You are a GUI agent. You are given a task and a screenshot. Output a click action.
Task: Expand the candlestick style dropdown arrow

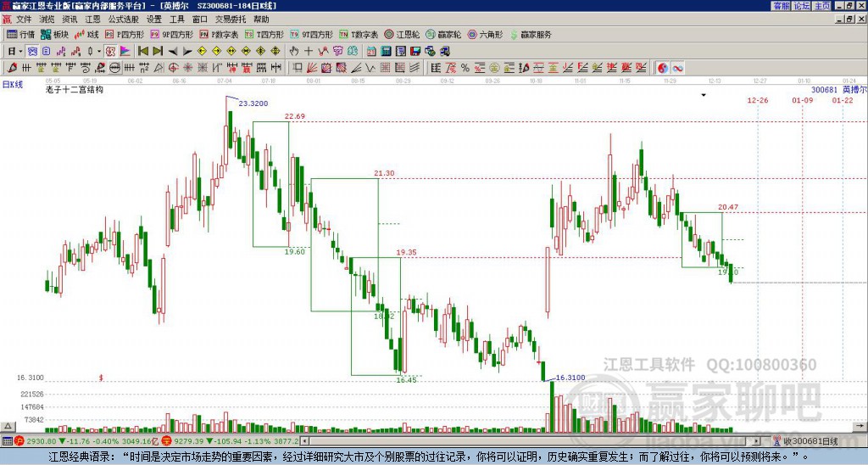tap(99, 52)
